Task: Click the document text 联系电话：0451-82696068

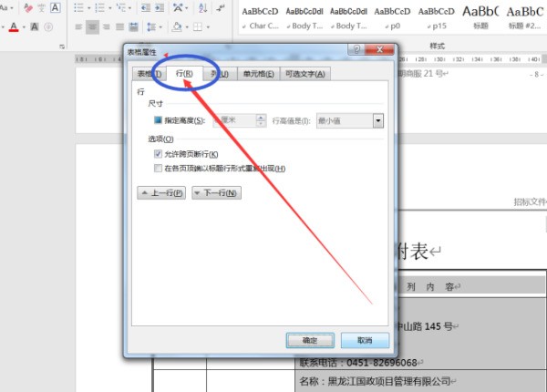Action: point(358,363)
